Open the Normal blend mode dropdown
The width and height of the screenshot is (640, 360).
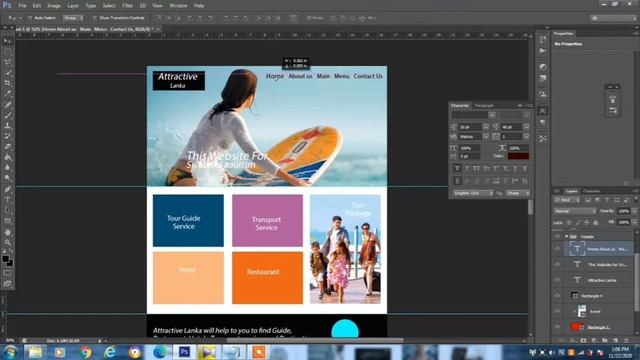575,211
